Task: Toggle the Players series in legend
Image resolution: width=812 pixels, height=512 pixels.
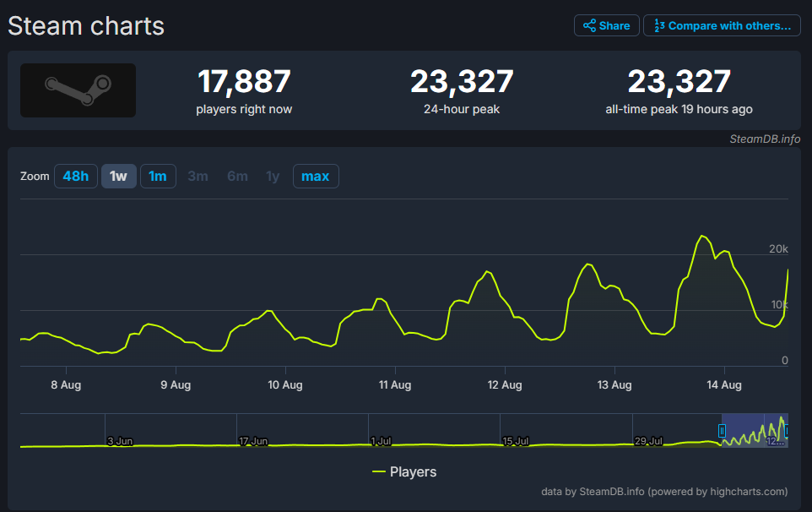Action: tap(404, 471)
